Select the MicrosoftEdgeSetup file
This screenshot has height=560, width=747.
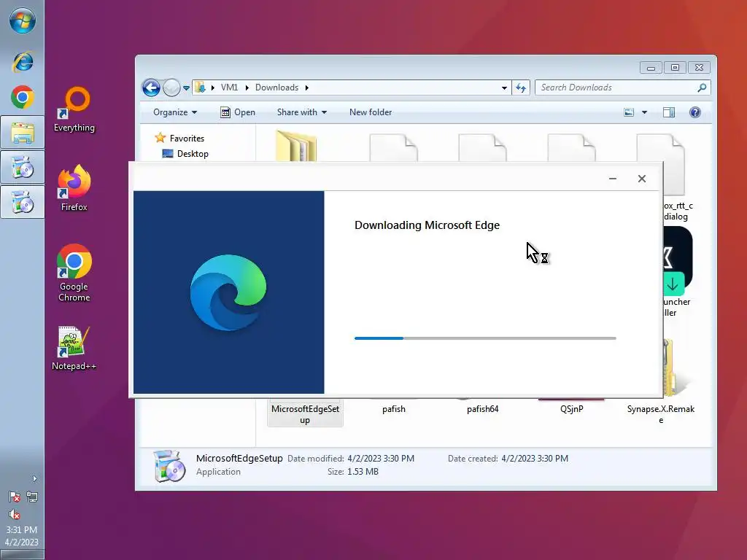[x=305, y=414]
